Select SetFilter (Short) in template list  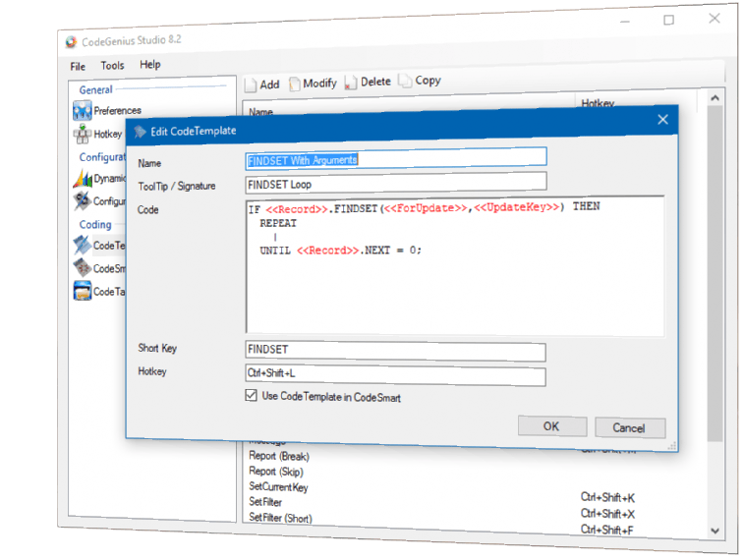pyautogui.click(x=280, y=518)
